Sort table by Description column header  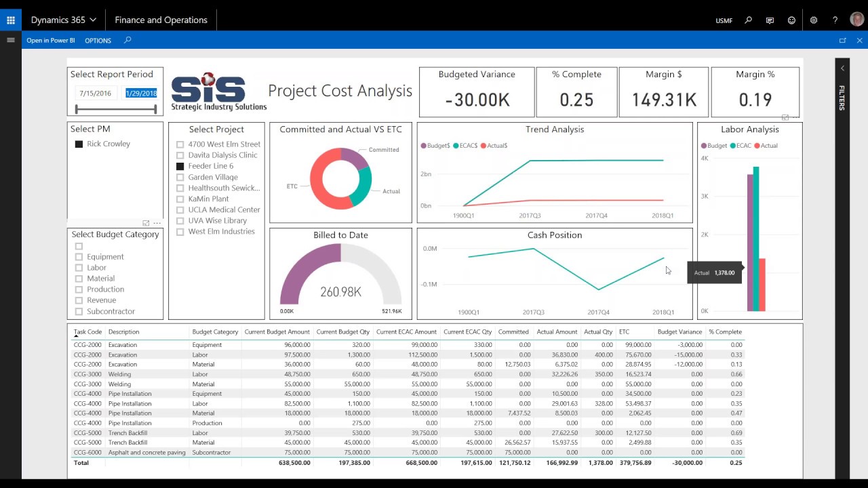click(123, 332)
